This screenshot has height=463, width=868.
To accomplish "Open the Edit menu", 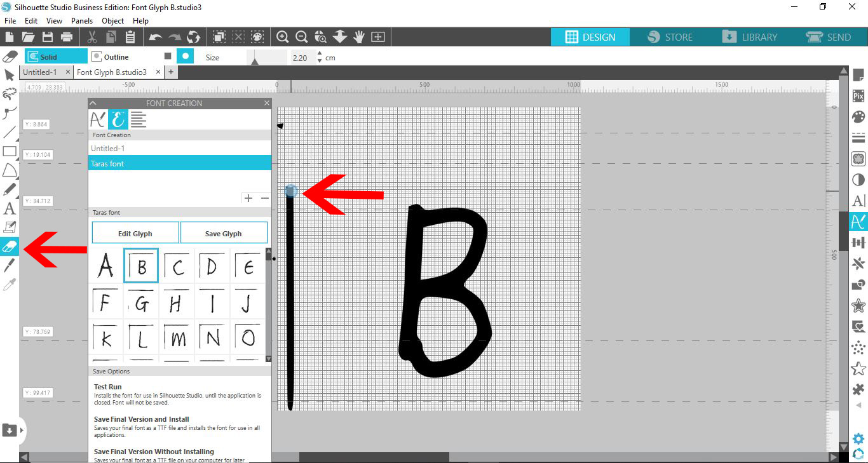I will pyautogui.click(x=31, y=20).
